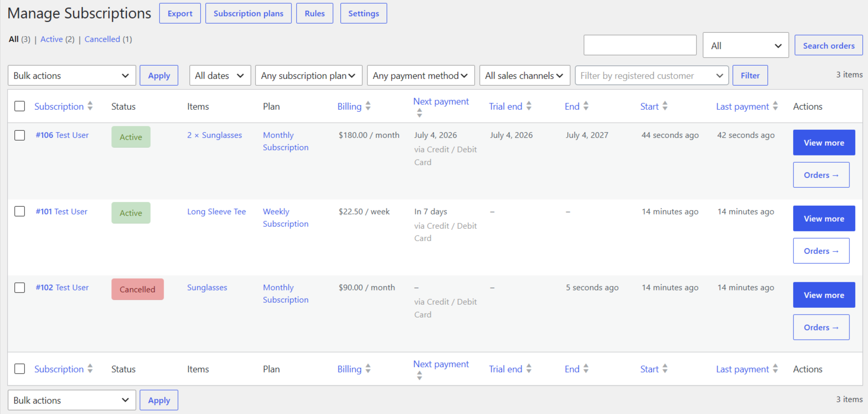
Task: Click sort arrows beside bottom Start header
Action: tap(665, 368)
